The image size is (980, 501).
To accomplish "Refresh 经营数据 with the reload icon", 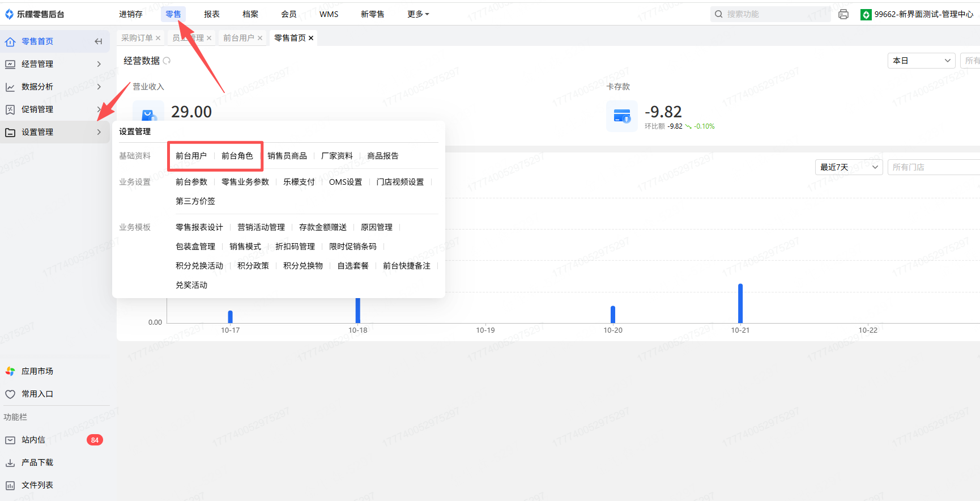I will tap(167, 61).
